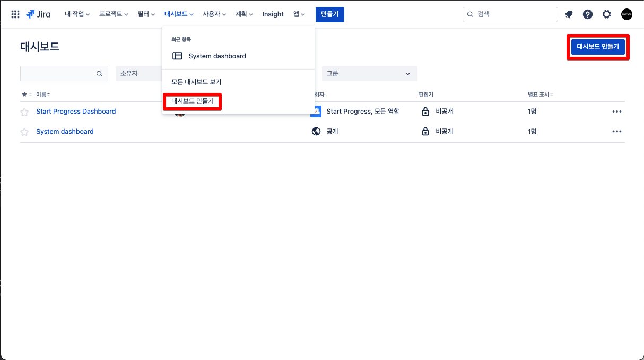
Task: Open the settings gear icon
Action: (607, 14)
